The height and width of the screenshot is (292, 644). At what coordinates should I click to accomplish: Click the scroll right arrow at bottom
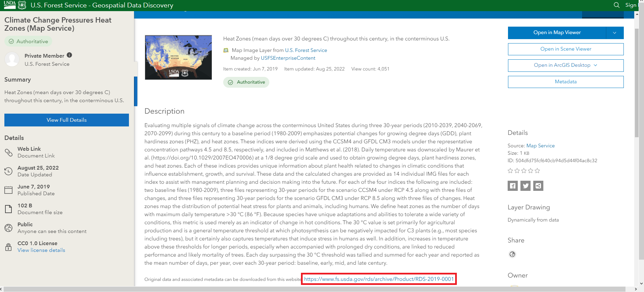[636, 289]
